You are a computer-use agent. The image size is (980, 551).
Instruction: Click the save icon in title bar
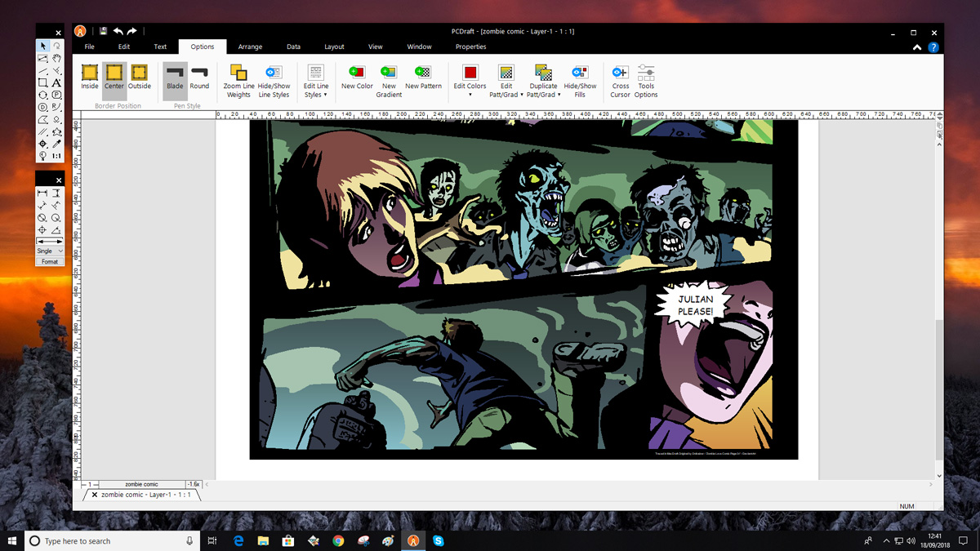(x=104, y=31)
